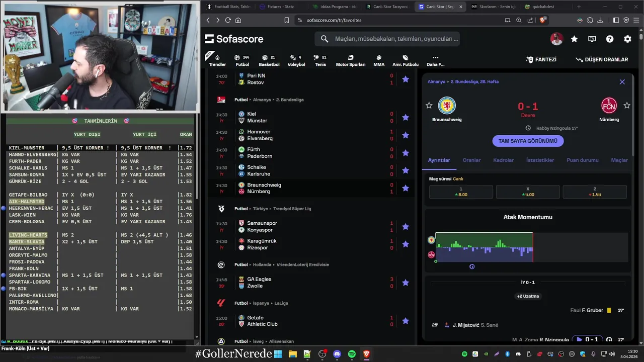Screen dimensions: 644x362
Task: Open Discord from the taskbar
Action: (337, 354)
